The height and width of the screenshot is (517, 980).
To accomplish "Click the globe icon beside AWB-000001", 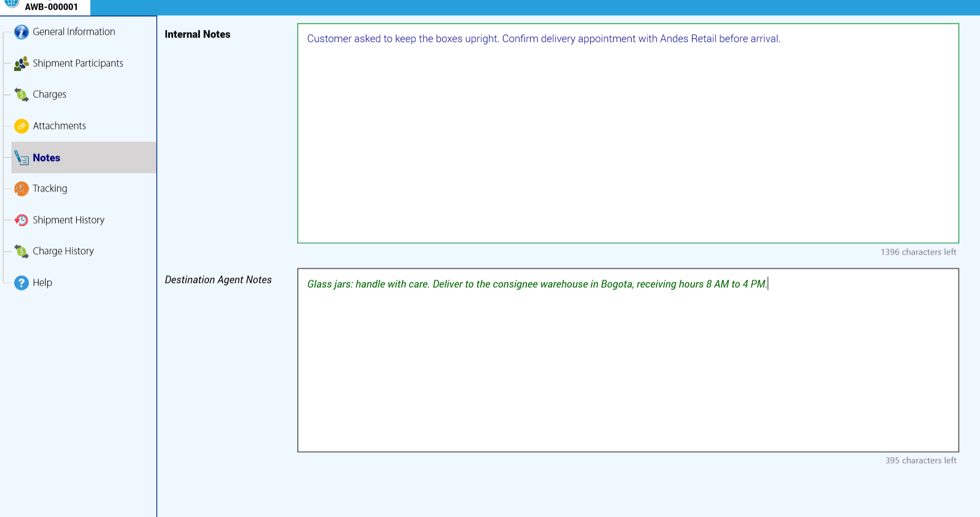I will tap(11, 4).
